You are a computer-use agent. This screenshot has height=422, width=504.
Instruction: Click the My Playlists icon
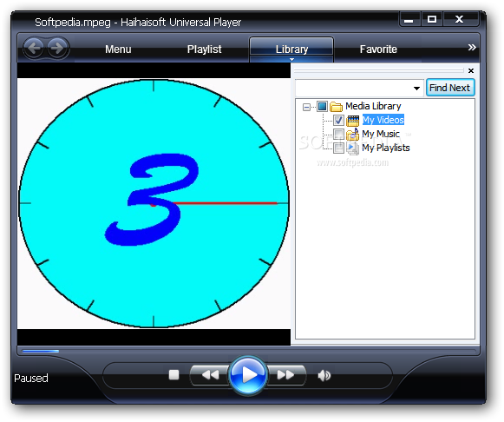tap(353, 148)
